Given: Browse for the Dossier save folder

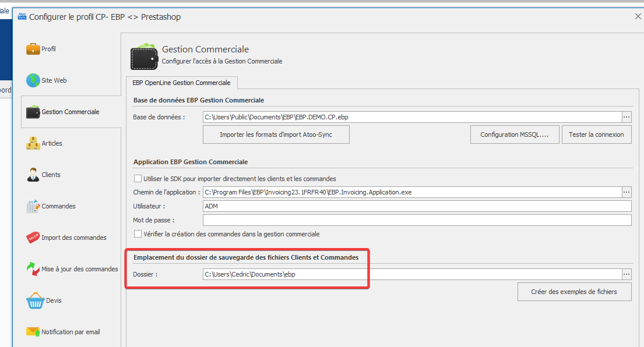Looking at the screenshot, I should [627, 274].
